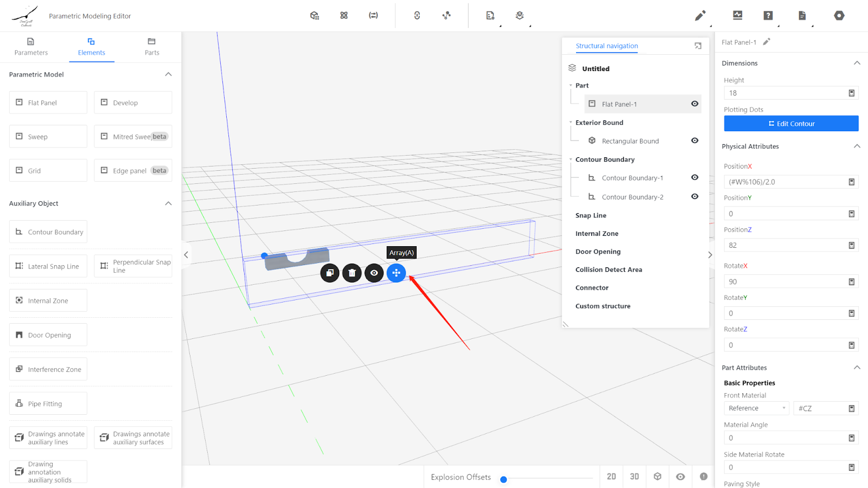Open the Parts tab
Image resolution: width=868 pixels, height=488 pixels.
[152, 47]
